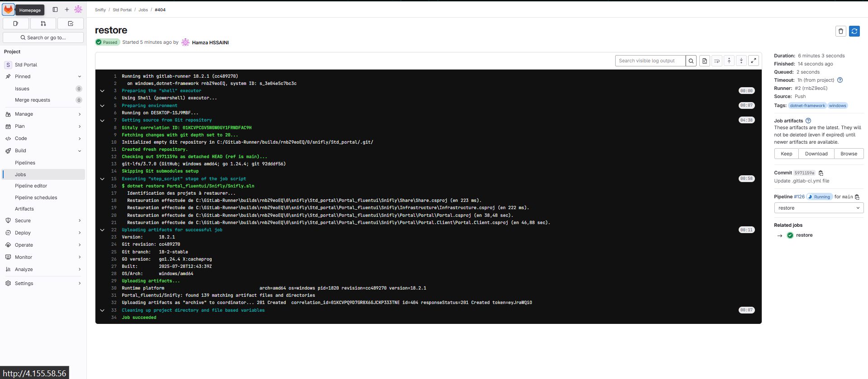Browse the job artifacts
Screen dimensions: 868x379
[849, 154]
